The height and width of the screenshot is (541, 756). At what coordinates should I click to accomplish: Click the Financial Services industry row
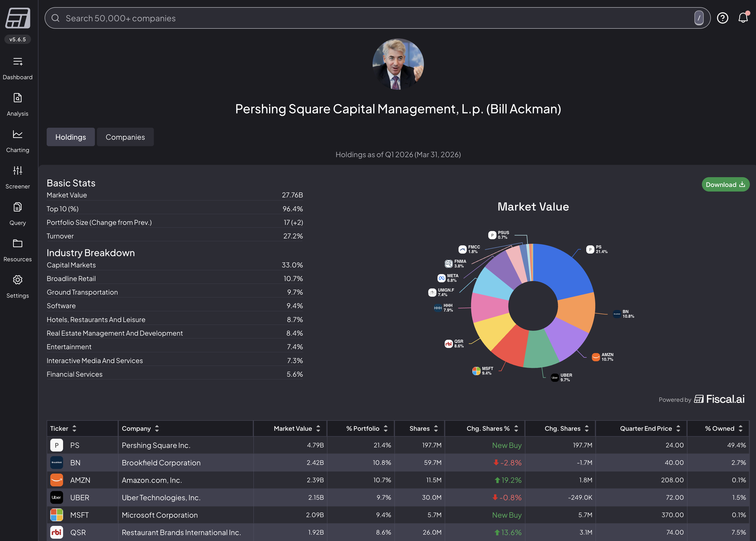(x=175, y=374)
